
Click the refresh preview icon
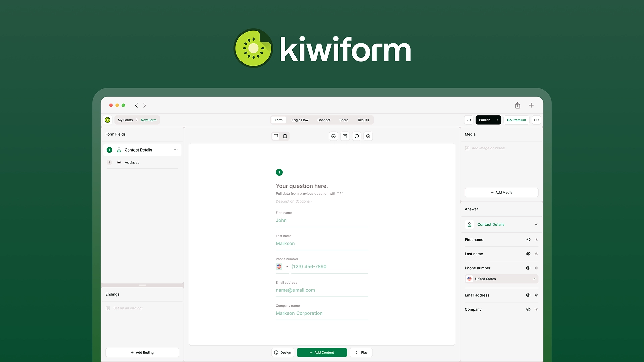click(x=357, y=136)
